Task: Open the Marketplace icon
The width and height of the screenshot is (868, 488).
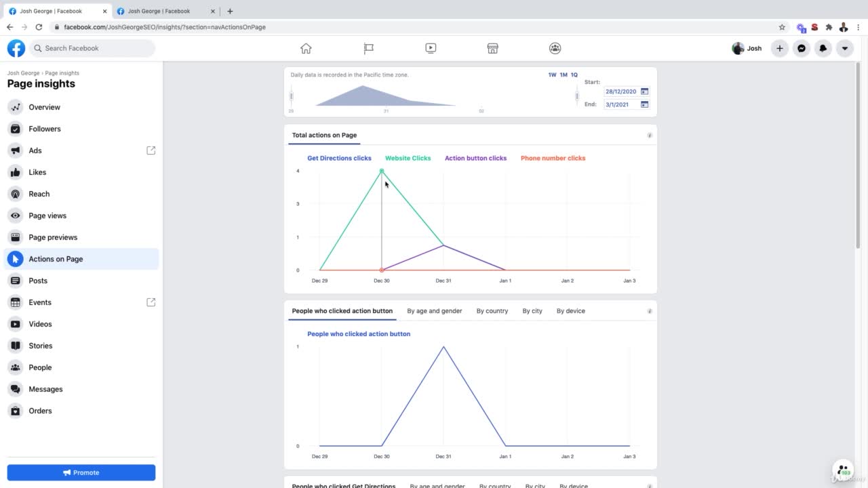Action: coord(493,48)
